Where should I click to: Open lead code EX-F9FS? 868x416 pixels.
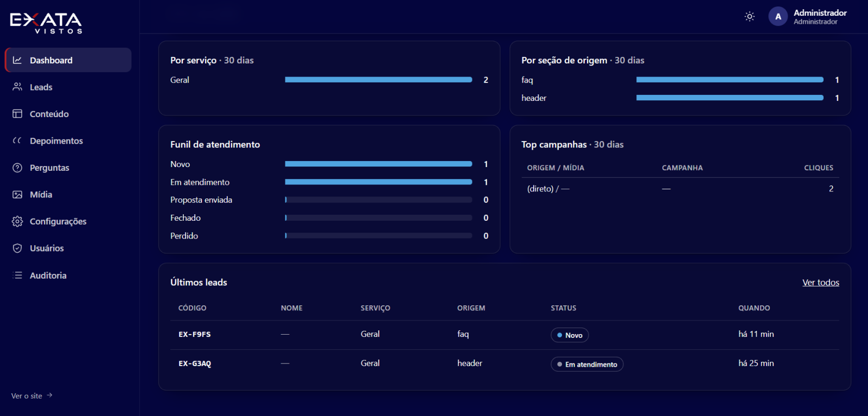pyautogui.click(x=195, y=335)
